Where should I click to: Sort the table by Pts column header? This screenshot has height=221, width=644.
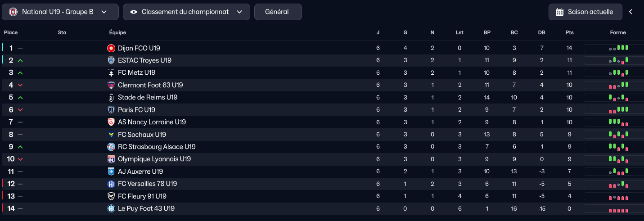[x=569, y=32]
